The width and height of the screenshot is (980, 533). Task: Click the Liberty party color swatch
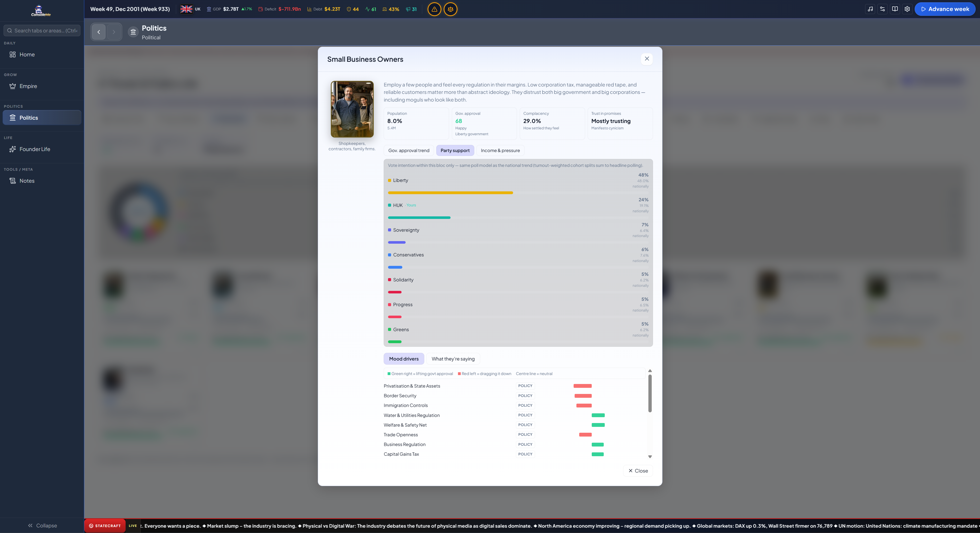(x=390, y=180)
